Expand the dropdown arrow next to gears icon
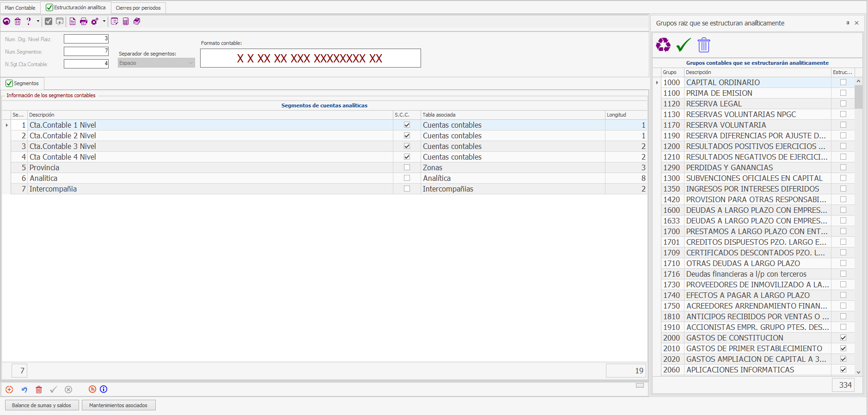This screenshot has height=415, width=868. [x=104, y=21]
